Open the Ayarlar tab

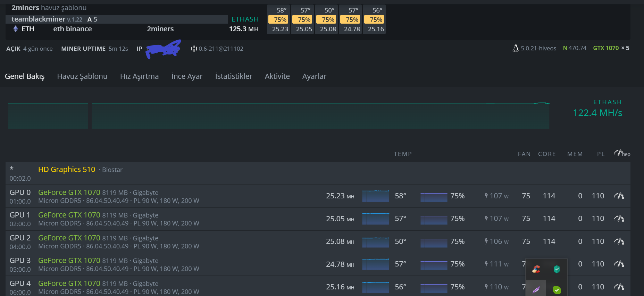point(314,76)
